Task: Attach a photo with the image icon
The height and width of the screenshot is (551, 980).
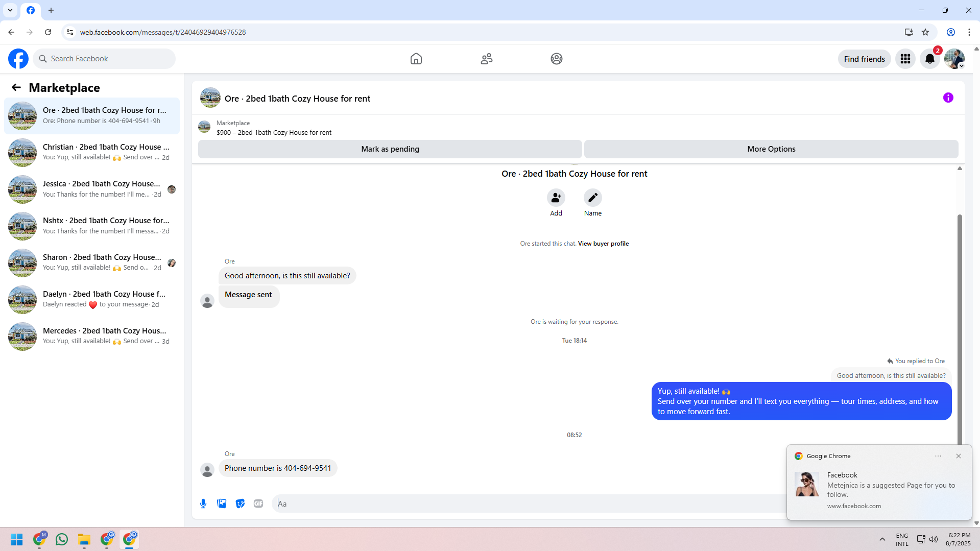Action: (222, 504)
